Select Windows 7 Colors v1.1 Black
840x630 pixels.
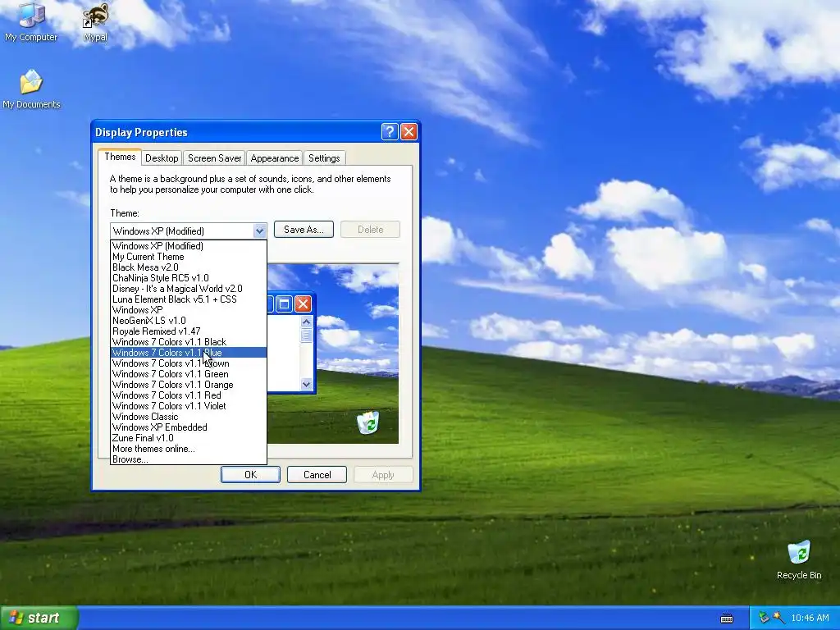pos(188,342)
